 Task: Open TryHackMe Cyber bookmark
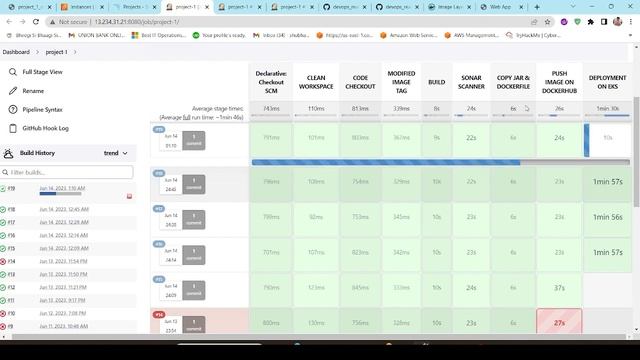pyautogui.click(x=533, y=36)
